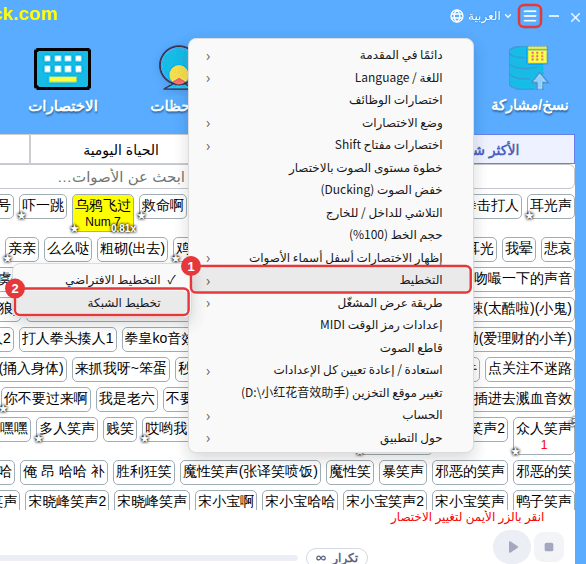Image resolution: width=586 pixels, height=564 pixels.
Task: Expand the account (الحساب) submenu
Action: click(x=331, y=415)
